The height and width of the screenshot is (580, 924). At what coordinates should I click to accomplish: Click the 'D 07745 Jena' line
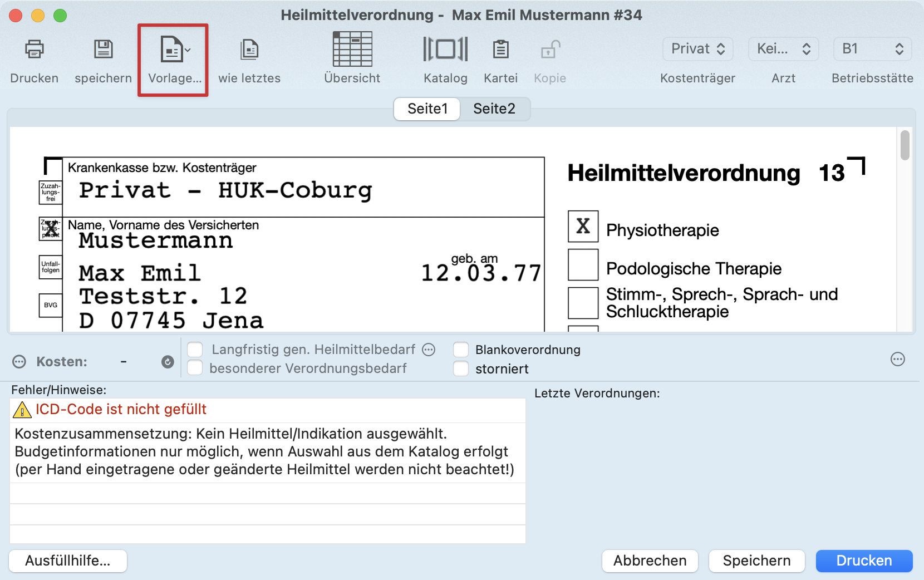coord(171,321)
